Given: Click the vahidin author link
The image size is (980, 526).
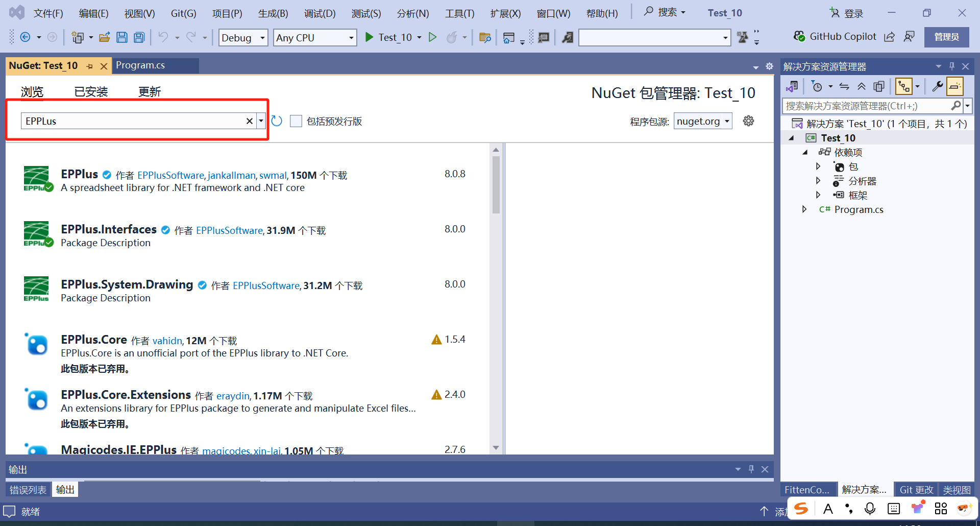Looking at the screenshot, I should [x=167, y=341].
